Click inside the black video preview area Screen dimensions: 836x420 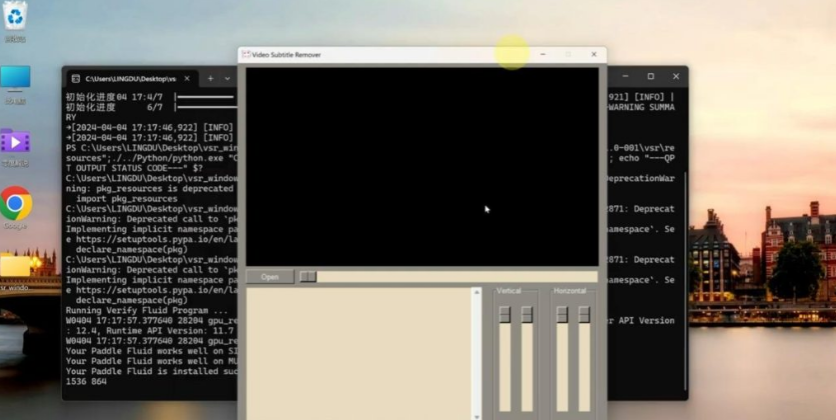click(x=420, y=165)
